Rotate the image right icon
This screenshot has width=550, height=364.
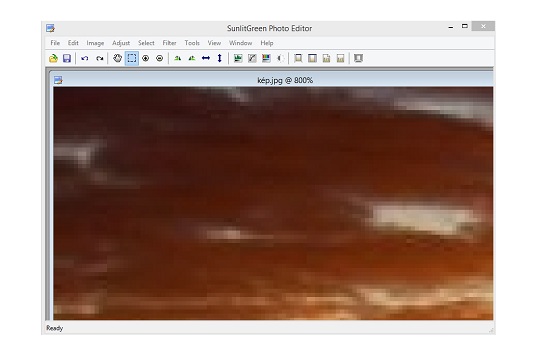[x=192, y=58]
